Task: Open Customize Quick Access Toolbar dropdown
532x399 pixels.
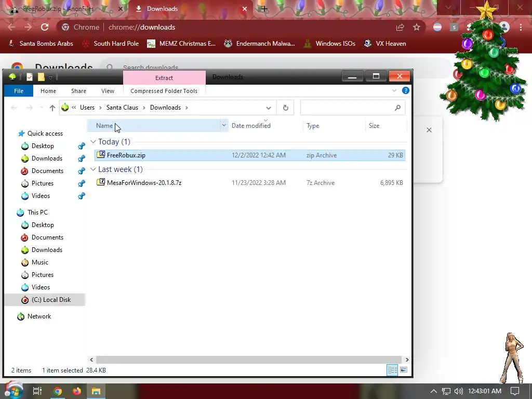Action: point(50,77)
